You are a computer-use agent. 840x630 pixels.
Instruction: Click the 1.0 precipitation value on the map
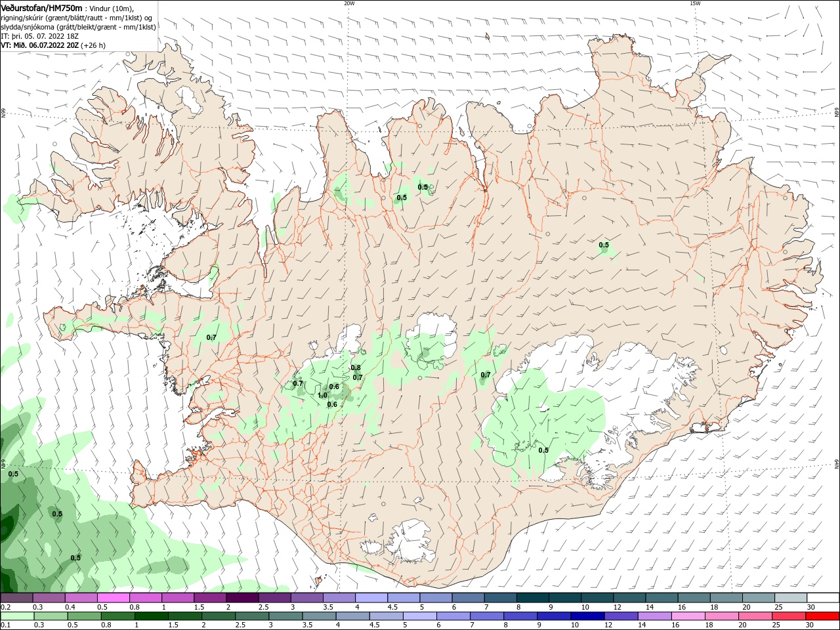322,396
